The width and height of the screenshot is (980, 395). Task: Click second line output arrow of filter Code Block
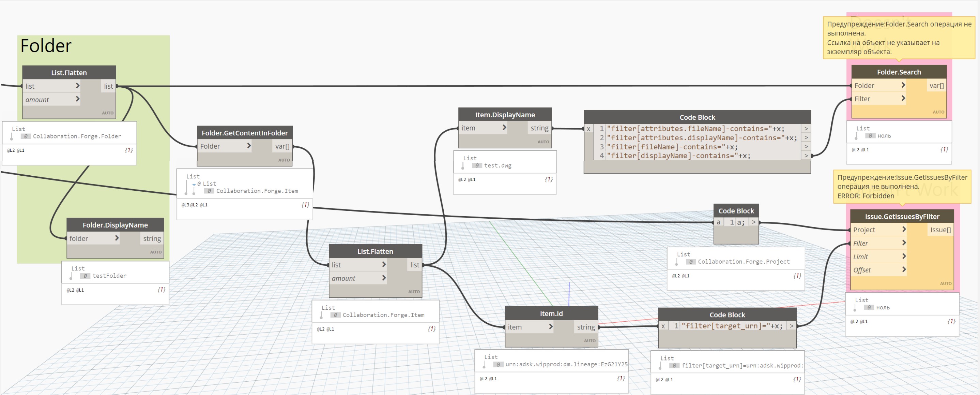point(806,137)
